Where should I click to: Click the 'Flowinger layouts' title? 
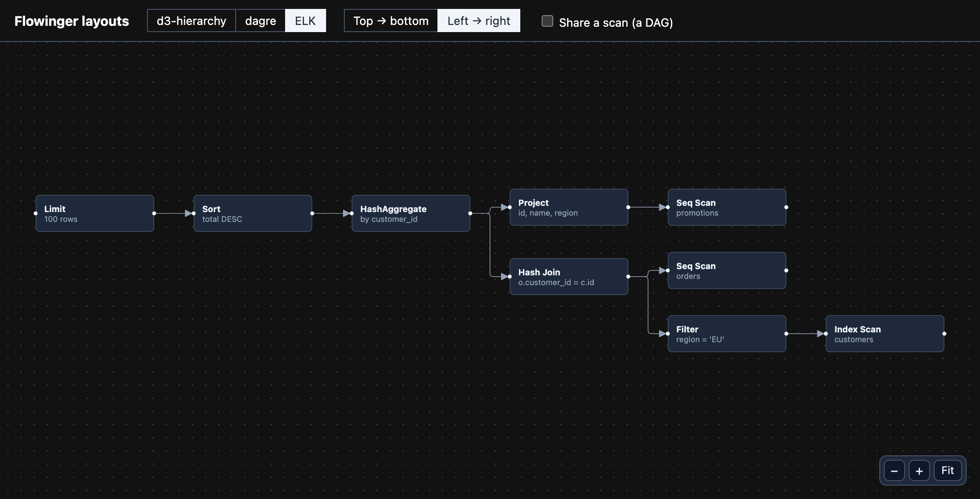click(72, 21)
